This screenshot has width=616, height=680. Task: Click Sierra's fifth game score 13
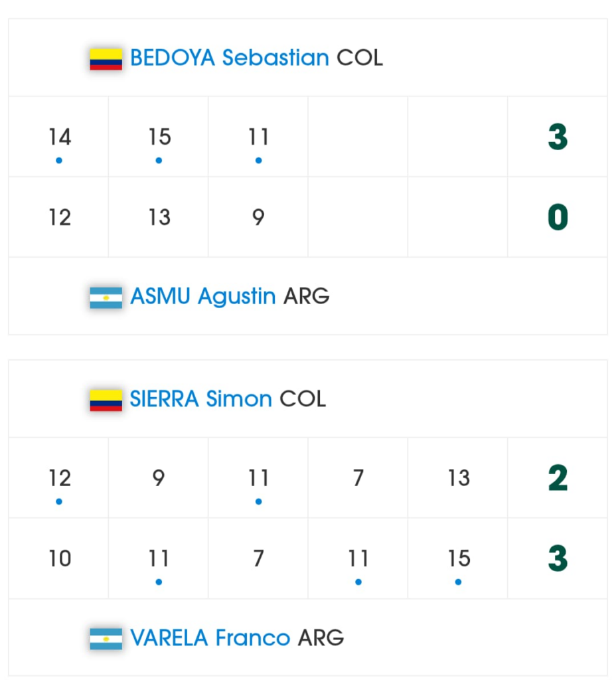pyautogui.click(x=459, y=478)
